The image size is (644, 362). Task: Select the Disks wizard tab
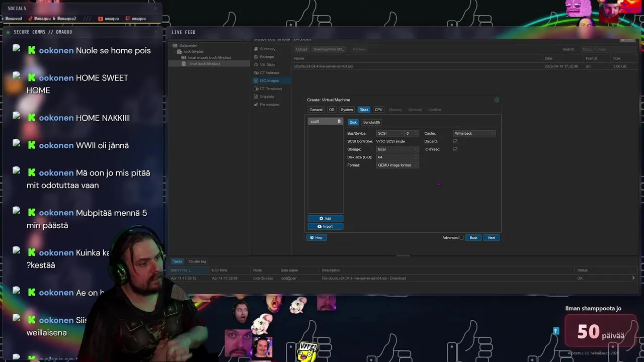[364, 110]
